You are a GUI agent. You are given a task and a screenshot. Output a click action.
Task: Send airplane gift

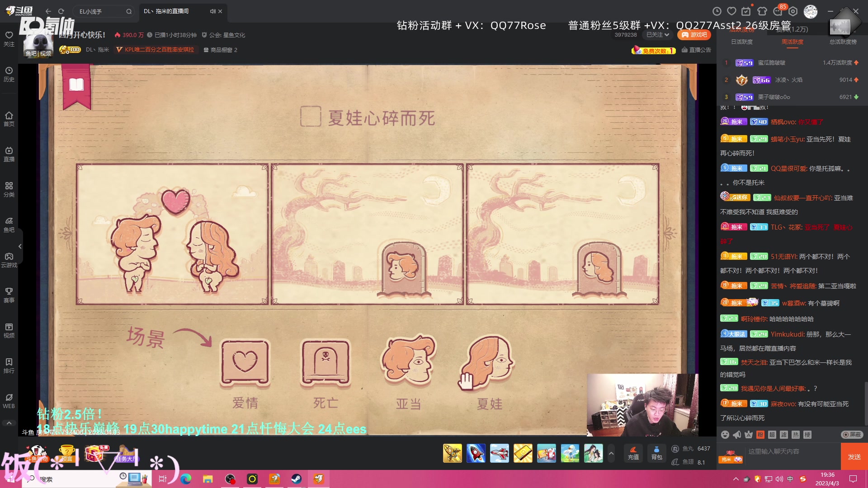click(499, 453)
